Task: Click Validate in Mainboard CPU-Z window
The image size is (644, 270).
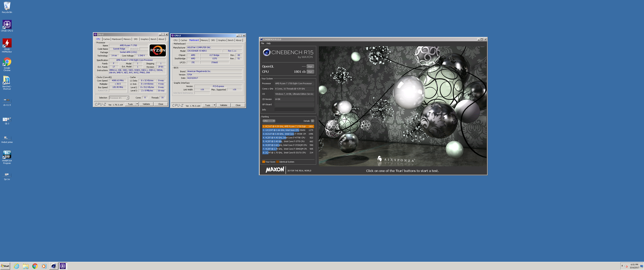Action: pos(224,105)
